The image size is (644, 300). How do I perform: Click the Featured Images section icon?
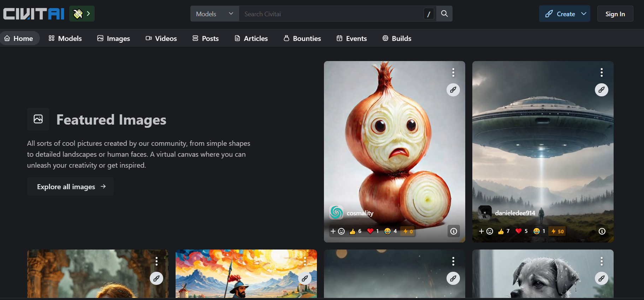click(38, 119)
